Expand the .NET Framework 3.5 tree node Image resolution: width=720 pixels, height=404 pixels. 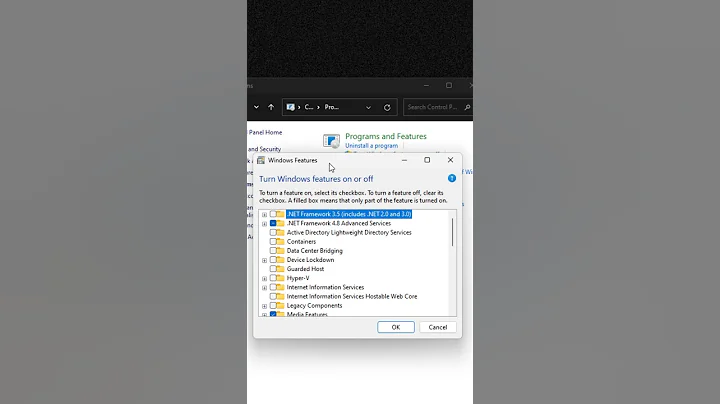click(264, 214)
